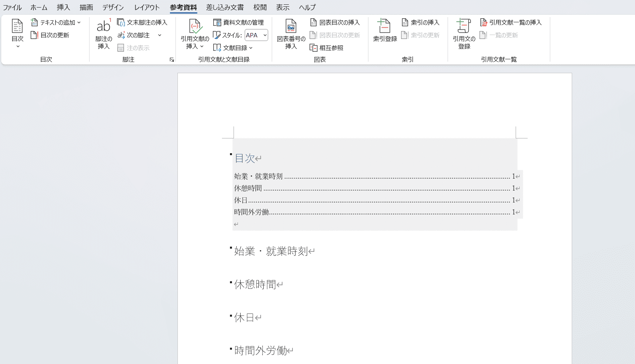The image size is (635, 364).
Task: Insert an endnote with 文末脚注の挿入
Action: tap(142, 23)
